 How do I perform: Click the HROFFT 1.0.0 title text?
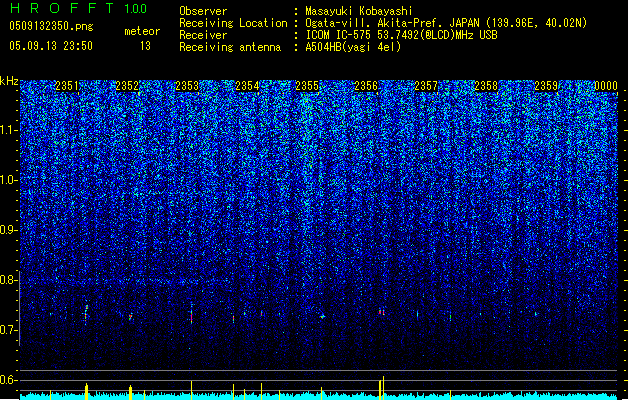pos(78,8)
